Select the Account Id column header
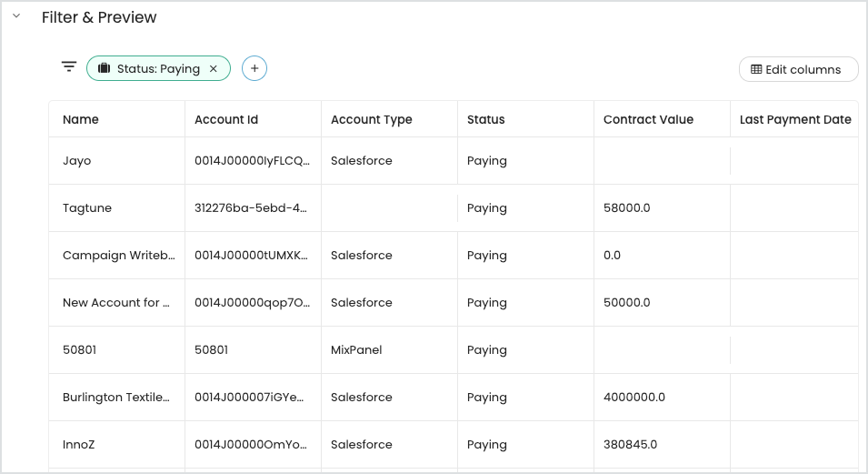The height and width of the screenshot is (474, 868). (x=226, y=119)
